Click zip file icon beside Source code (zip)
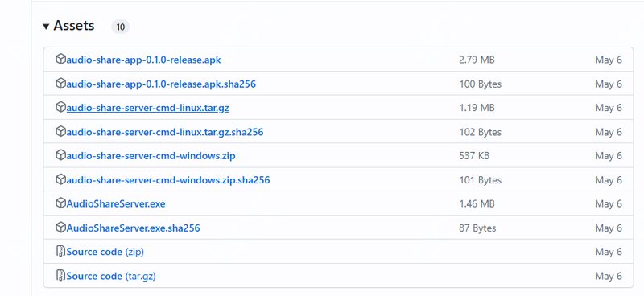 61,251
